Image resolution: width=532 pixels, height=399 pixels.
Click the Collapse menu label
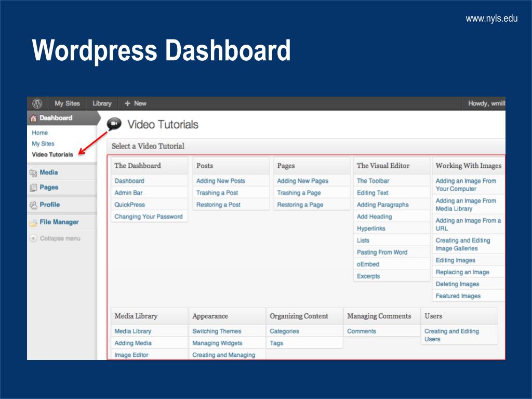coord(60,238)
